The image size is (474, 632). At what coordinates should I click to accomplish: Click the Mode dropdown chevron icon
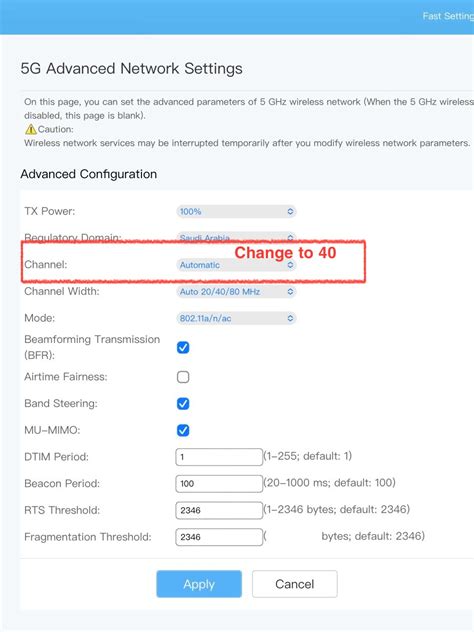click(x=290, y=318)
